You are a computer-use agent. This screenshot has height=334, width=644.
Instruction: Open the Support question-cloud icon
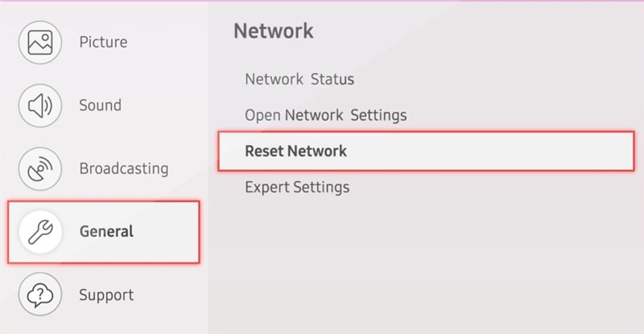40,294
